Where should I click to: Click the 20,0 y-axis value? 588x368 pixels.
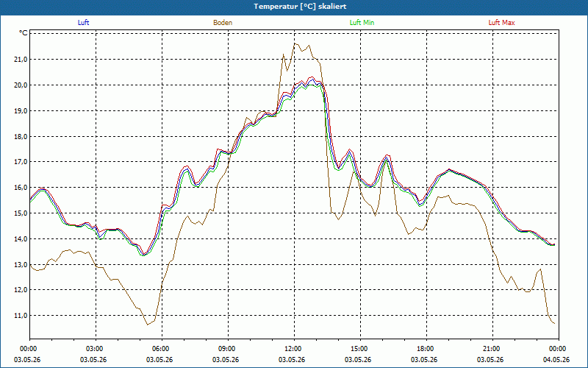[x=21, y=85]
